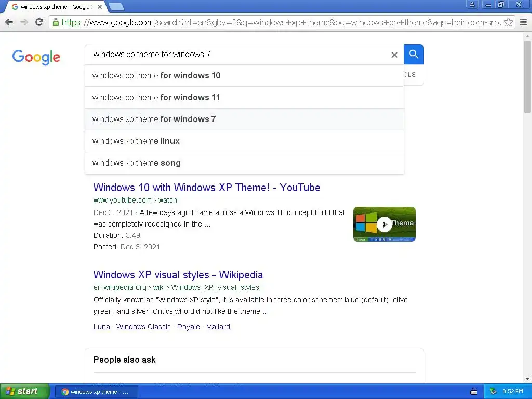
Task: Choose suggestion 'for windows 10'
Action: [244, 76]
